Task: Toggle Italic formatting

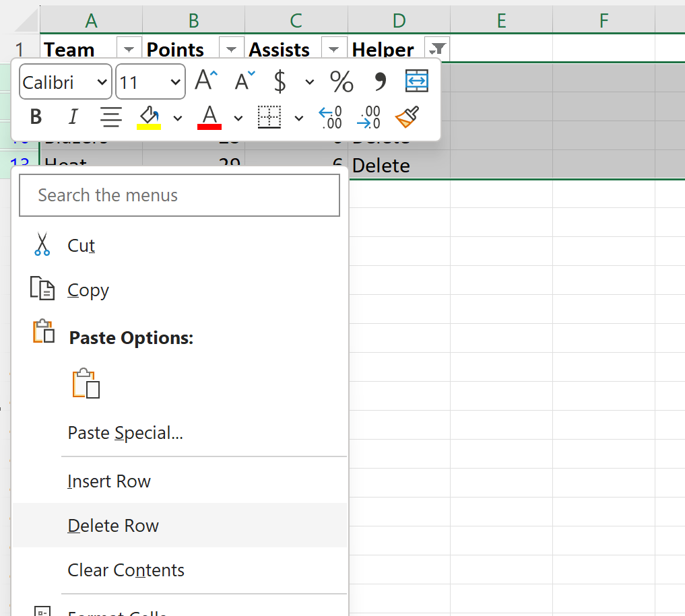Action: (73, 116)
